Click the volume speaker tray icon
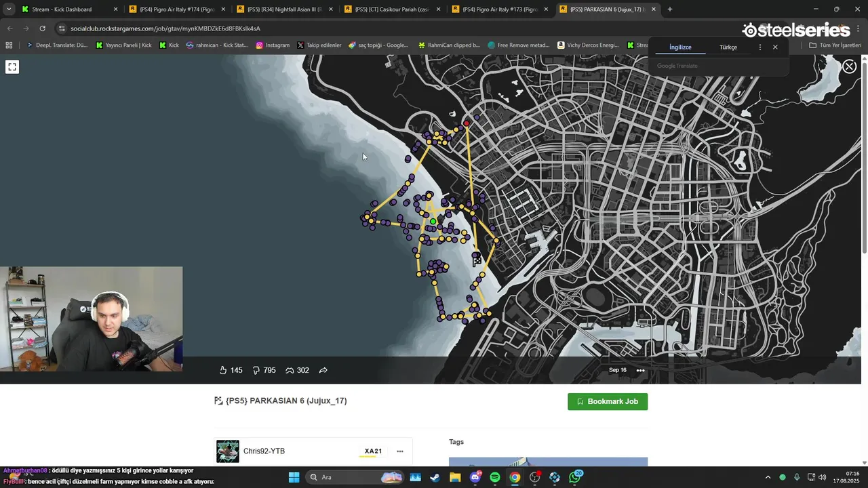Viewport: 868px width, 488px height. pos(822,477)
